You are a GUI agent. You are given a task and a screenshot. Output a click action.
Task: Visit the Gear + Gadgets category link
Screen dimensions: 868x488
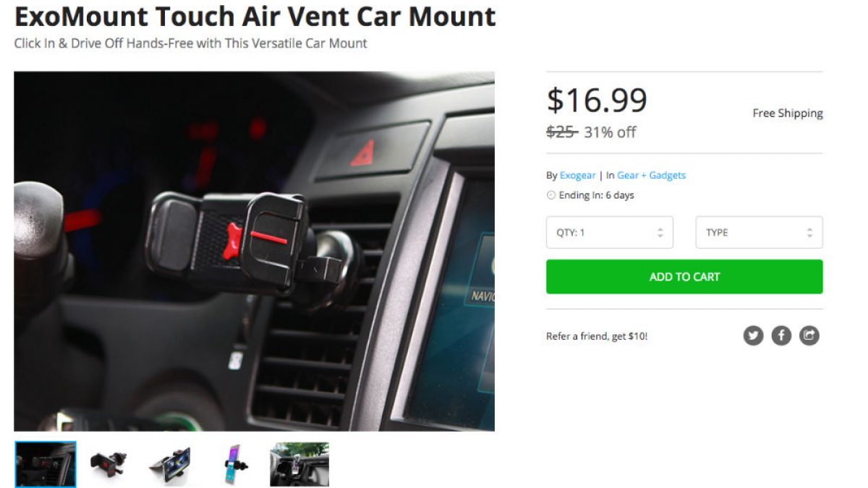click(651, 175)
